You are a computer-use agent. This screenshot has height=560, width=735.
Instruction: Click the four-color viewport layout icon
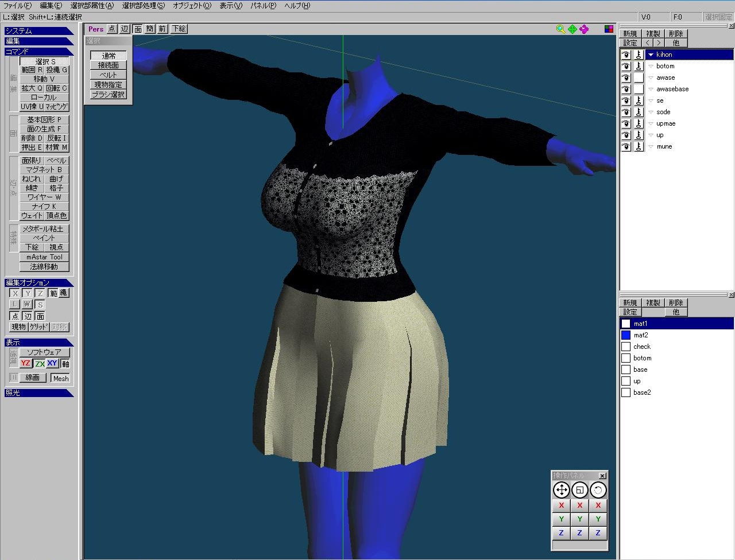pos(609,29)
